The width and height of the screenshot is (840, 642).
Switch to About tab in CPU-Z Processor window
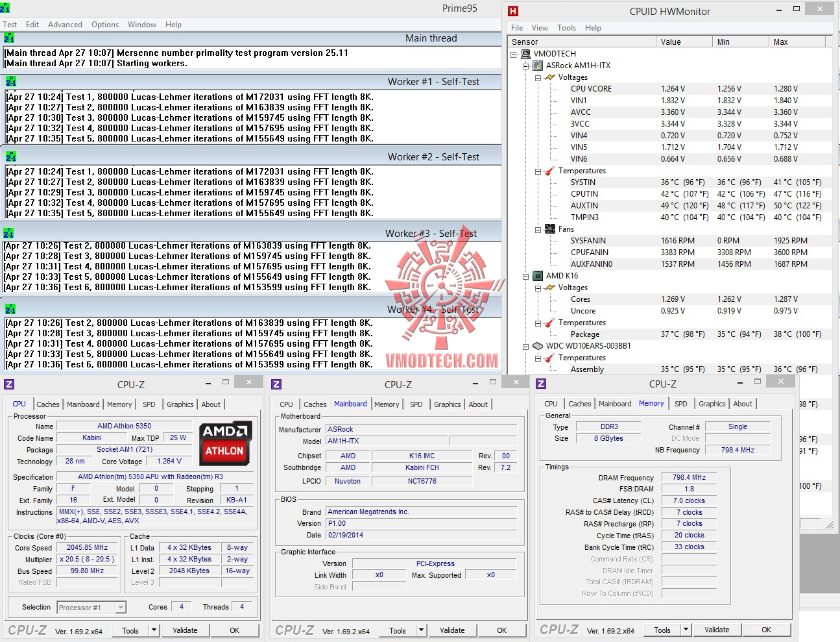tap(211, 404)
